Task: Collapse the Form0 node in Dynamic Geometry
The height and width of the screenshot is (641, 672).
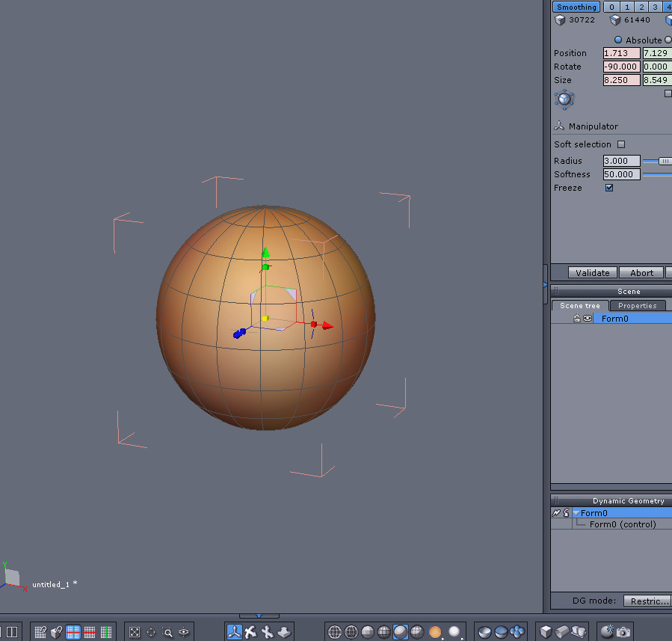Action: (x=576, y=513)
